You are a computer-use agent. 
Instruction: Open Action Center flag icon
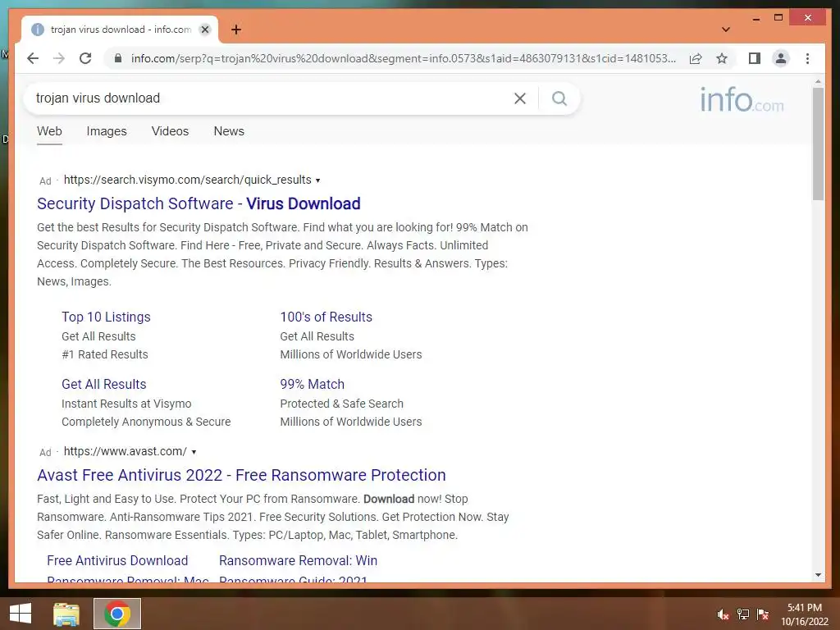[763, 614]
